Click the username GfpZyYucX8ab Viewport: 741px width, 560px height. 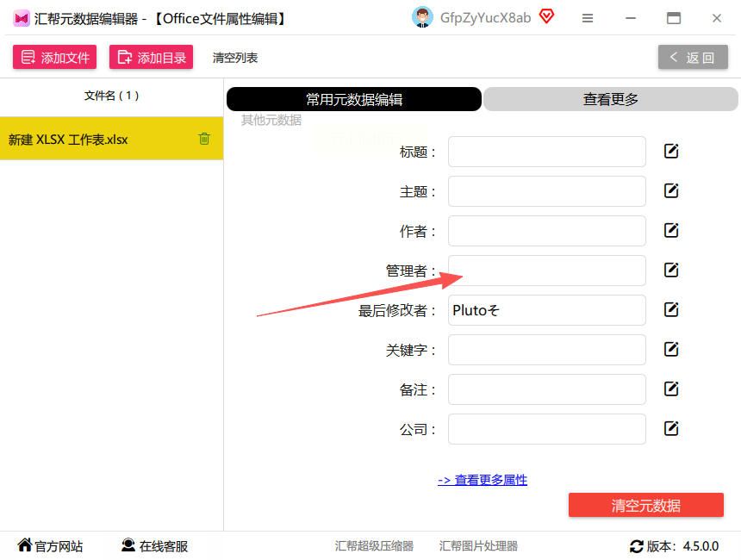pyautogui.click(x=485, y=18)
